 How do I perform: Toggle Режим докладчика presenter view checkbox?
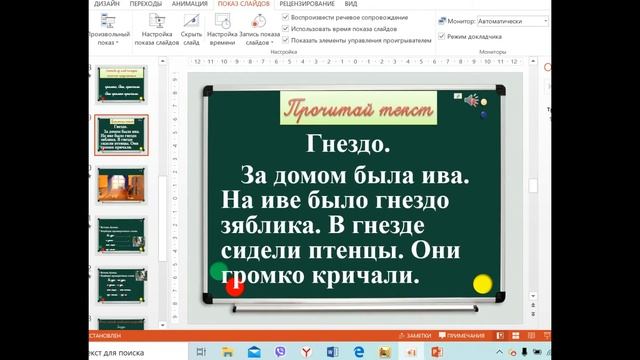(442, 36)
